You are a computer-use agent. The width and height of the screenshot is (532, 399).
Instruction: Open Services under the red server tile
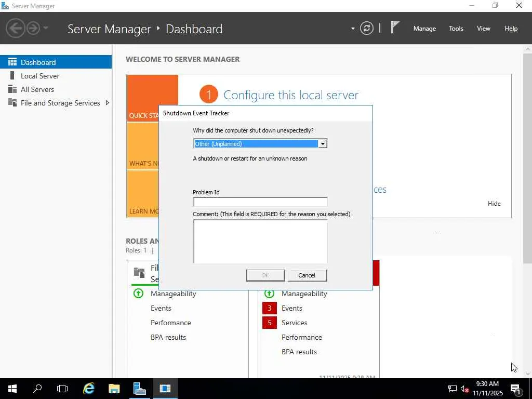[x=294, y=323]
